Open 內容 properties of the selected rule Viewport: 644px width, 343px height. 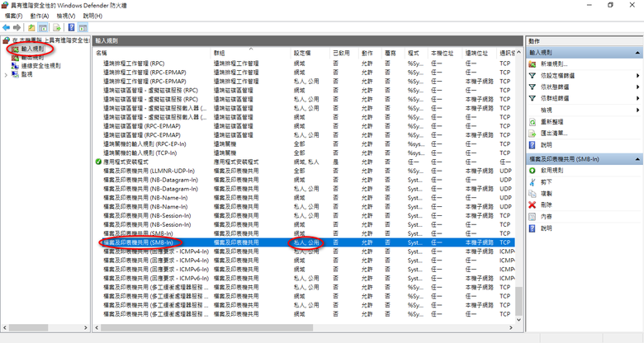(x=547, y=216)
